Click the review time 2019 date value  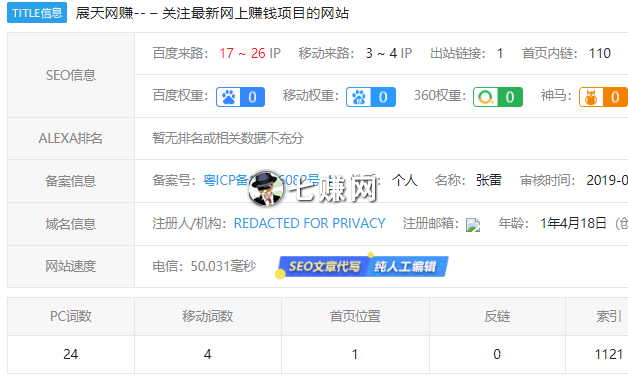[607, 180]
